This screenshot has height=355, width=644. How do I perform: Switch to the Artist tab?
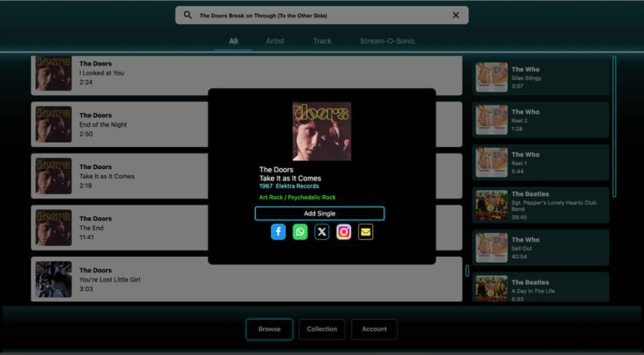(275, 41)
